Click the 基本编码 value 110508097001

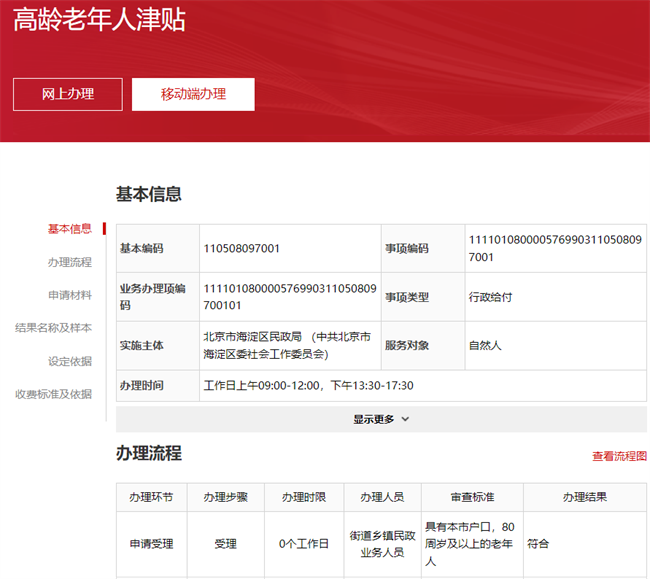pyautogui.click(x=242, y=248)
